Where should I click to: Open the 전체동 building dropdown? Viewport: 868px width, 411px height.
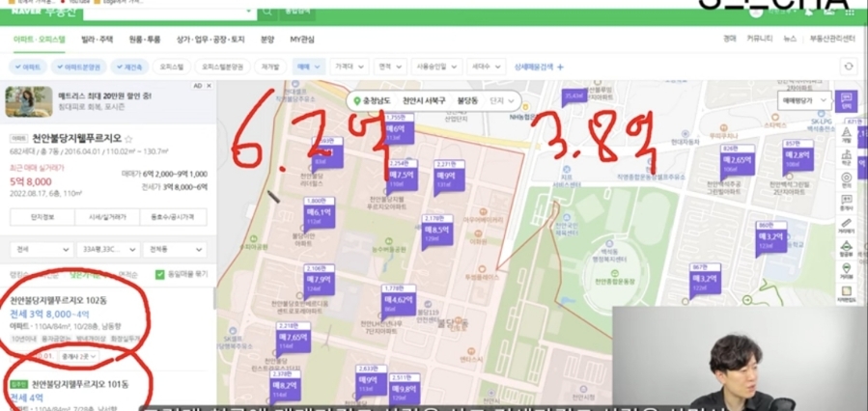tap(175, 250)
